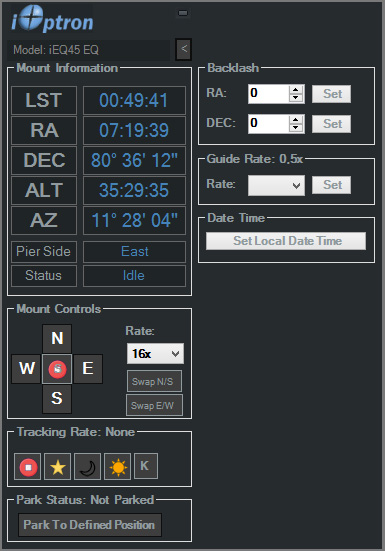Image resolution: width=385 pixels, height=551 pixels.
Task: Click the Pier Side label cell
Action: 44,252
